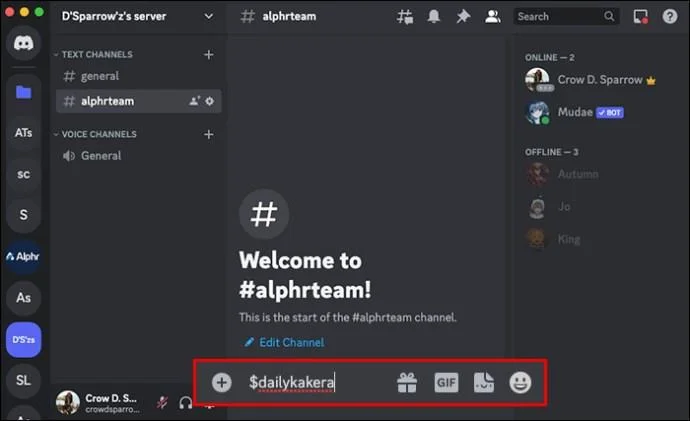Viewport: 690px width, 421px height.
Task: Unmute the microphone in the user panel
Action: point(162,403)
